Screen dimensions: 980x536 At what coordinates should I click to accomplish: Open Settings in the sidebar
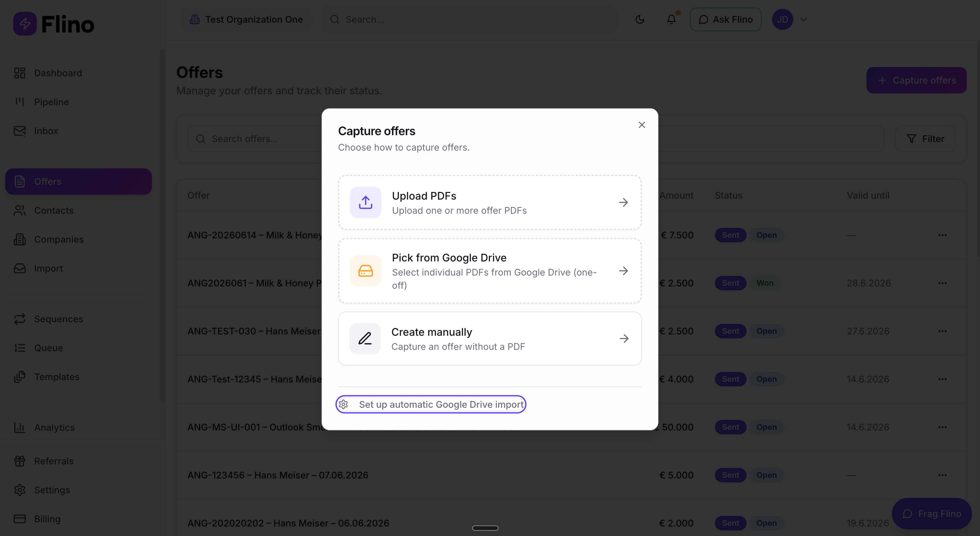78,490
